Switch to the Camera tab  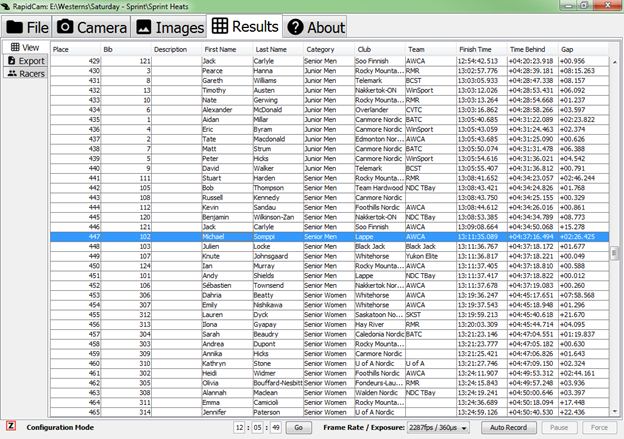(92, 27)
